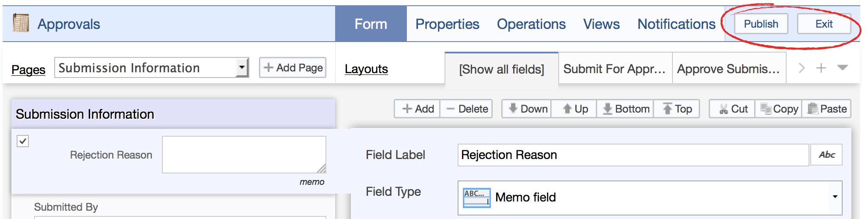Copy the selected field
868x219 pixels.
[778, 109]
